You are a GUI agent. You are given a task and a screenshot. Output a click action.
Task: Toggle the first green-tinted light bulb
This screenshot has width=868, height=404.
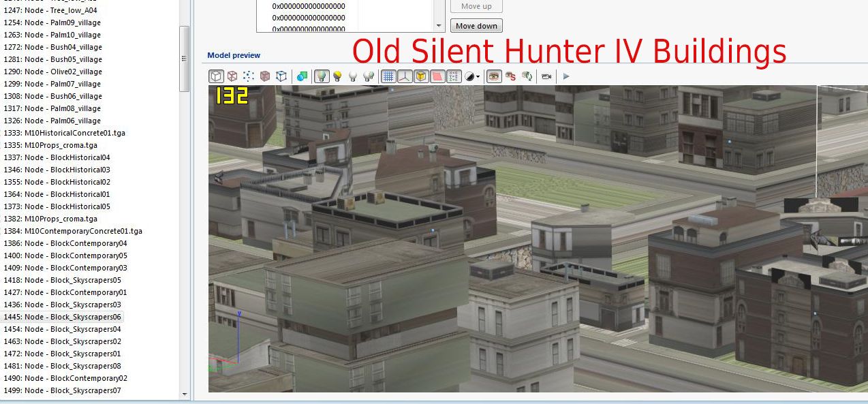click(322, 76)
